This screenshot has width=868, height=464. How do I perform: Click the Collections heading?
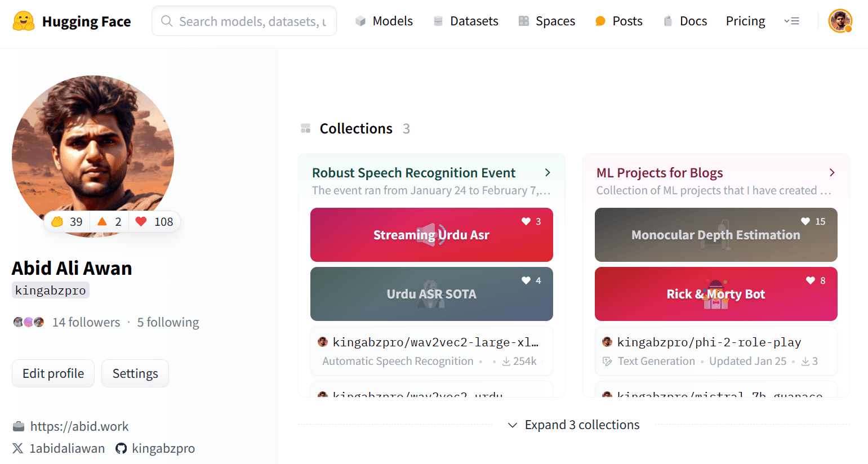pos(356,128)
